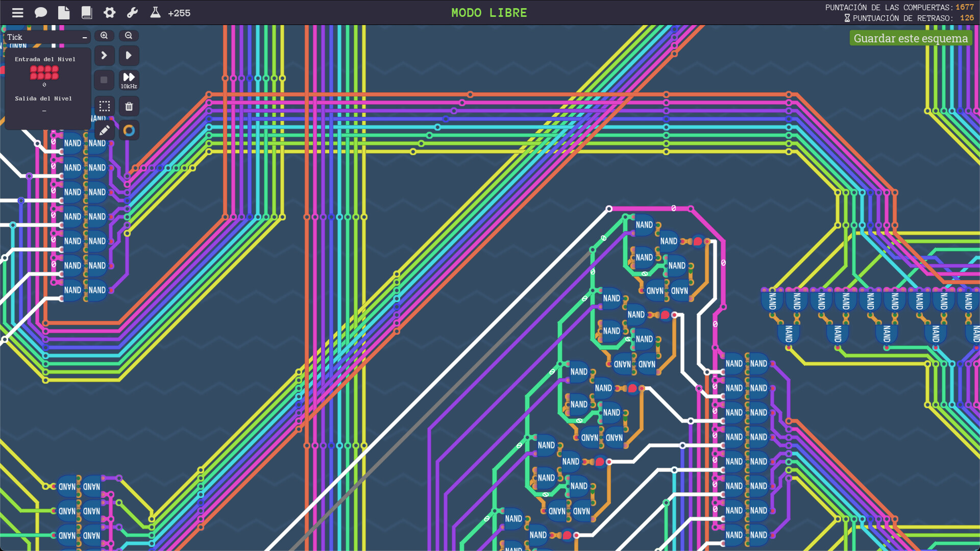The image size is (980, 551).
Task: Open the color wheel picker
Action: 129,130
